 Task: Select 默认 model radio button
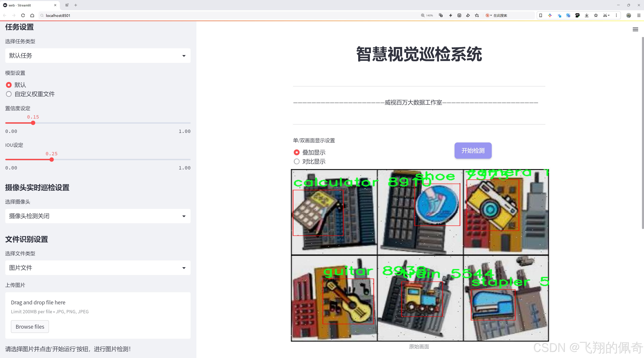[9, 85]
